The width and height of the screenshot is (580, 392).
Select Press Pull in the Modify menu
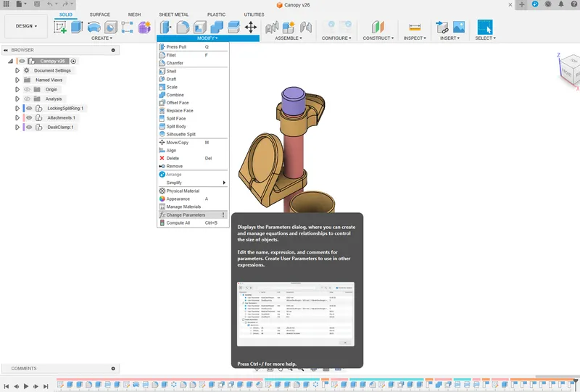click(177, 47)
